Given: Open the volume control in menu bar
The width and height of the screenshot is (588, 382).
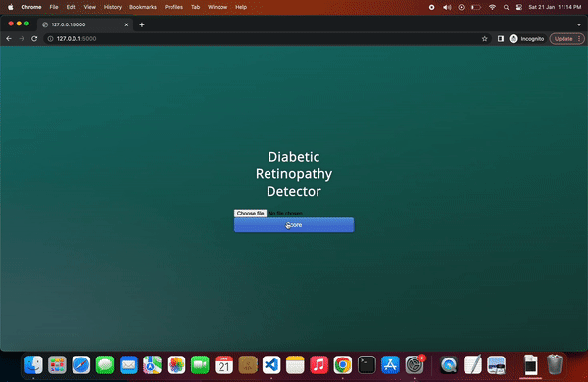Looking at the screenshot, I should tap(447, 7).
